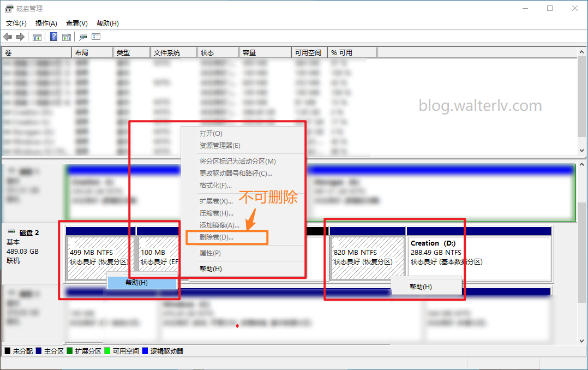Click the dark blue 主分区 legend swatch
Screen dimensions: 588x370
[x=39, y=351]
